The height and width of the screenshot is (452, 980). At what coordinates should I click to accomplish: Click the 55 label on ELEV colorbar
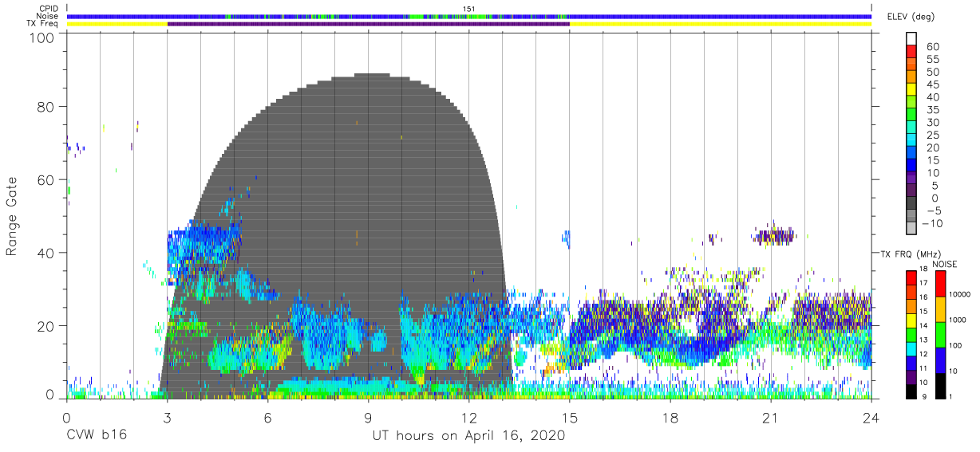click(x=932, y=59)
